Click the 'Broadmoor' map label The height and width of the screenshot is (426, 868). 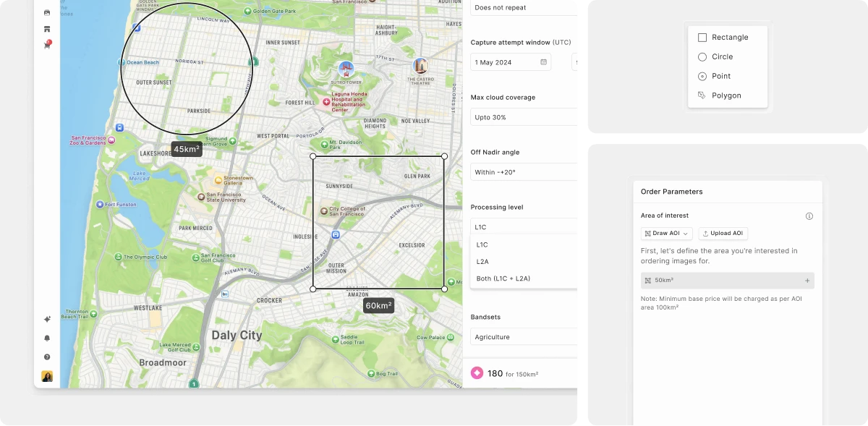(x=163, y=362)
